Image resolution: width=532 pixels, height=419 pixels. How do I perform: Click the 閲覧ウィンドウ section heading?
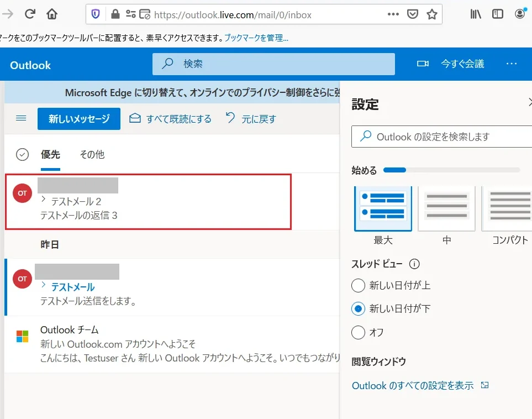[x=378, y=362]
